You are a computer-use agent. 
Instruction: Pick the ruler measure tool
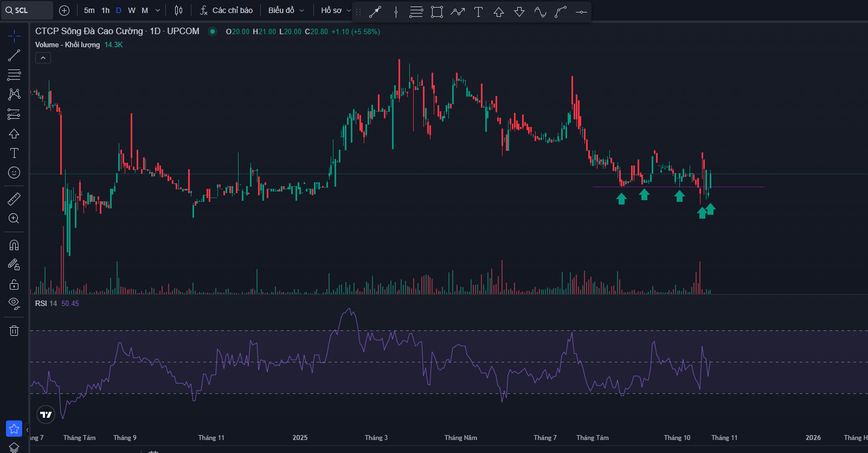(x=14, y=199)
